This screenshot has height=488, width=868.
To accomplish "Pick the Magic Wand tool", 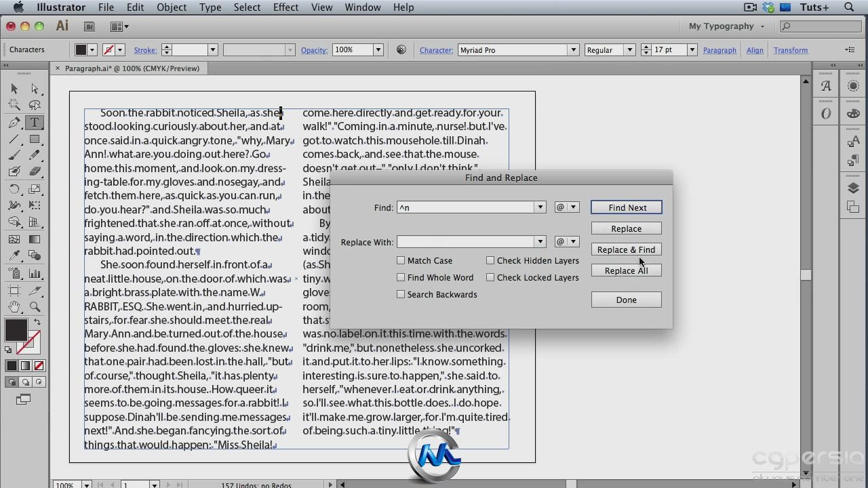I will pyautogui.click(x=14, y=105).
